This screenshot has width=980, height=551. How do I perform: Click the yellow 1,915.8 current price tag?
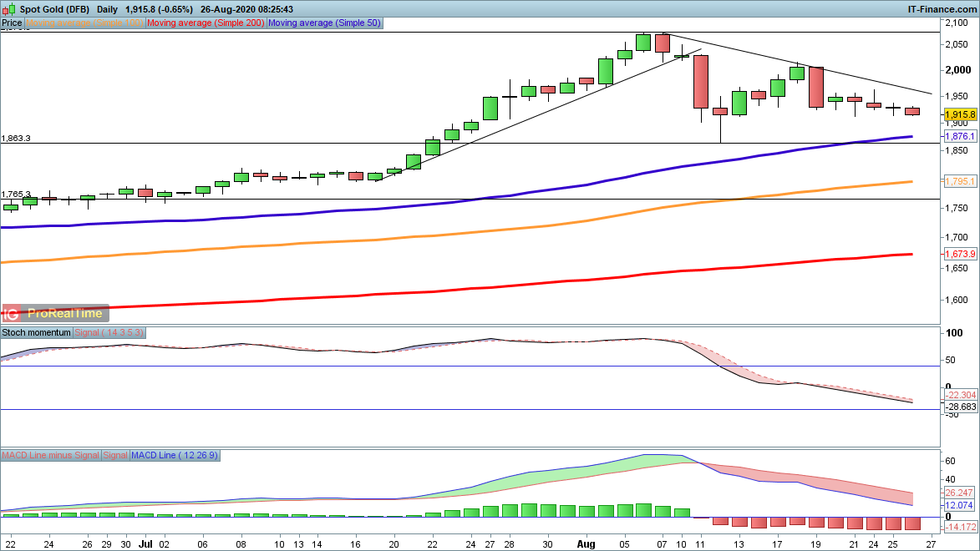tap(960, 114)
